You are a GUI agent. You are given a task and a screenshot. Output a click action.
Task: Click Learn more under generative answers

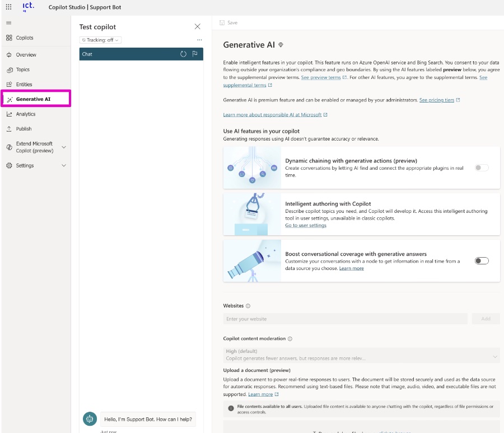tap(351, 268)
